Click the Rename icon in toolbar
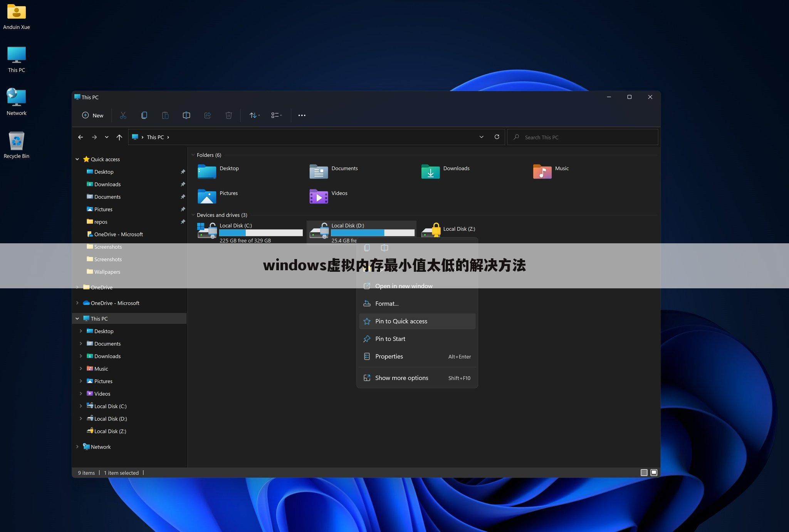This screenshot has width=789, height=532. [x=186, y=115]
